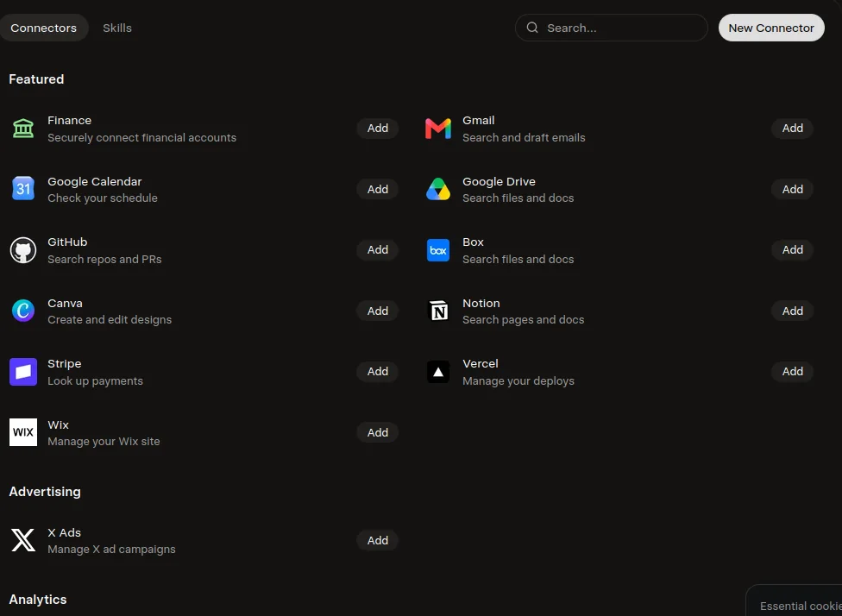
Task: Click the Google Calendar icon
Action: tap(23, 189)
